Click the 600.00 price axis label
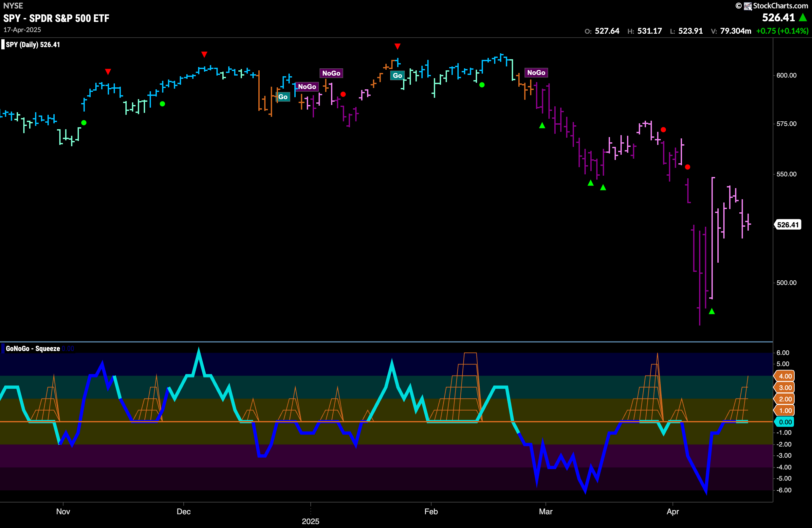The width and height of the screenshot is (812, 528). (786, 75)
